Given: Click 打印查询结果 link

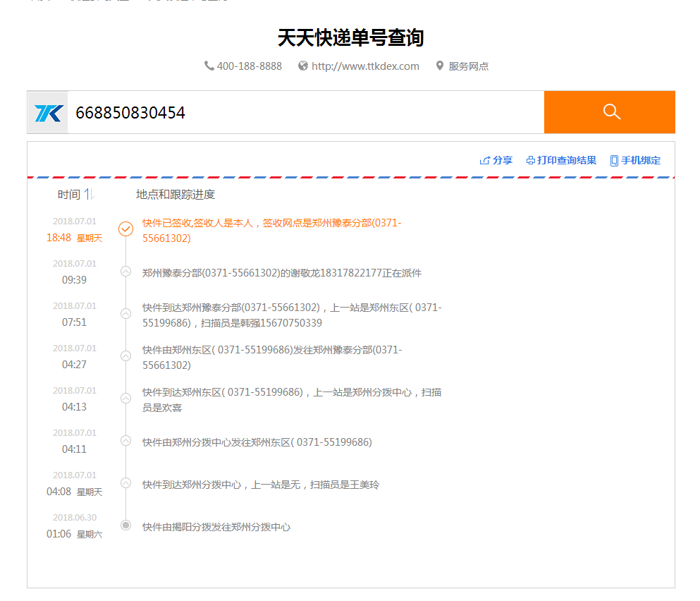Looking at the screenshot, I should (x=567, y=160).
